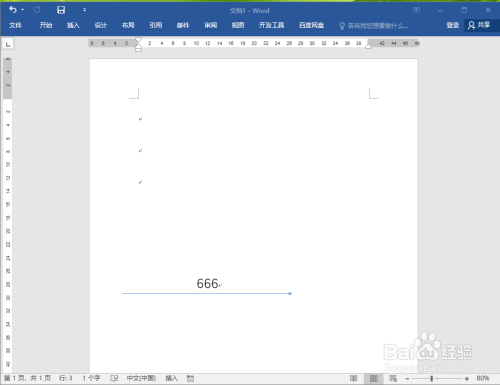Switch to the 视图 (View) tab

coord(238,25)
